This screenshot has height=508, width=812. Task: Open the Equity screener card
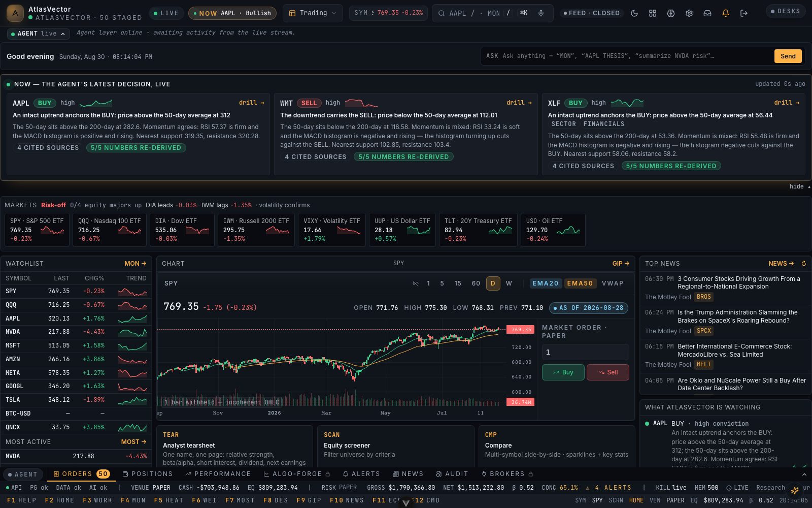coord(396,447)
